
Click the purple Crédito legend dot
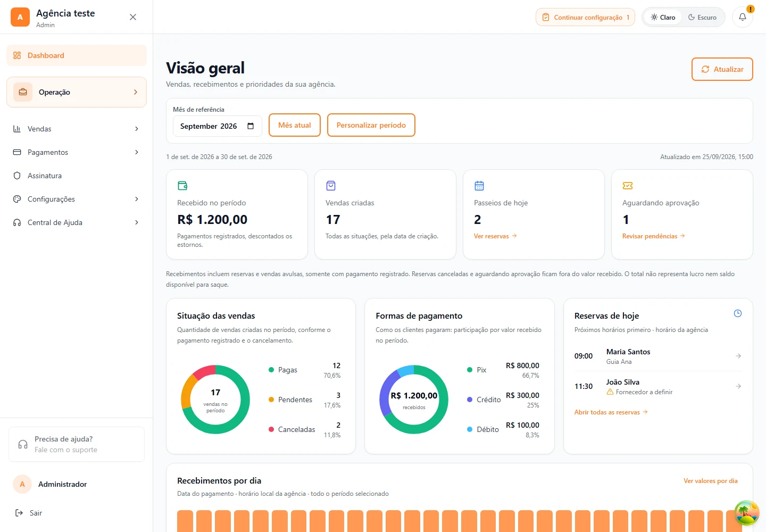tap(470, 400)
